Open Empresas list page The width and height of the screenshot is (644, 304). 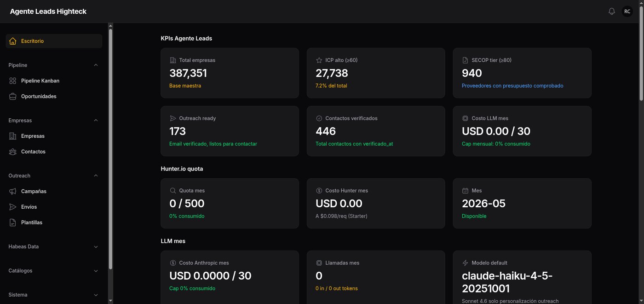[54, 136]
